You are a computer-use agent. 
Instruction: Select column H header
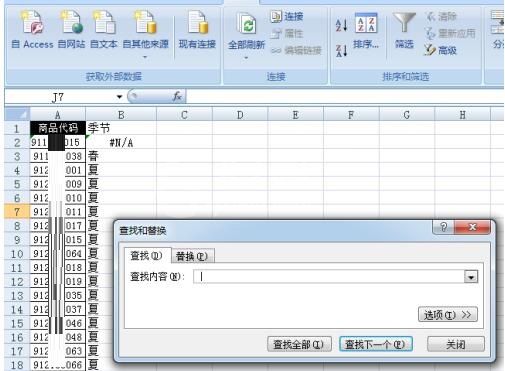pyautogui.click(x=462, y=115)
